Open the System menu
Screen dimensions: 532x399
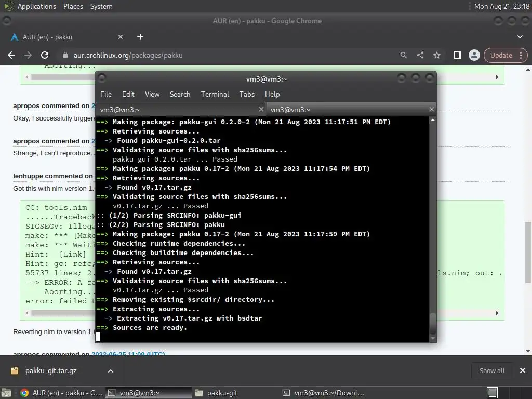(x=101, y=6)
